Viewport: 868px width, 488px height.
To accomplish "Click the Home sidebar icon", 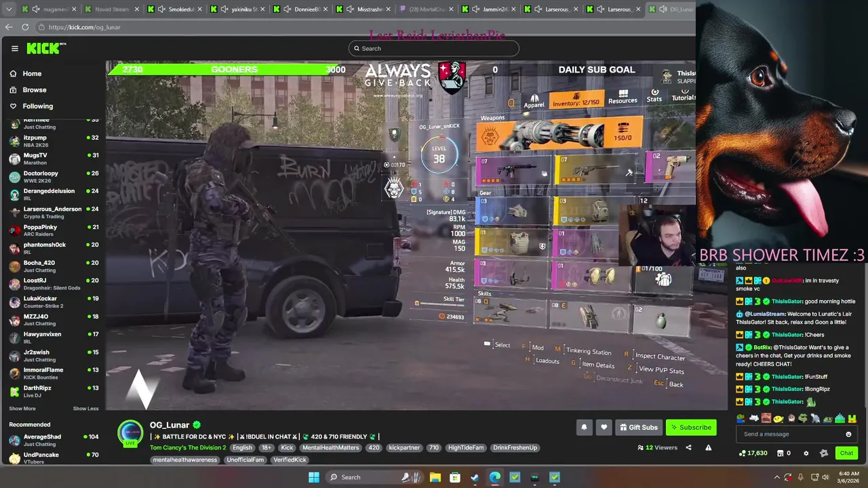I will coord(13,73).
